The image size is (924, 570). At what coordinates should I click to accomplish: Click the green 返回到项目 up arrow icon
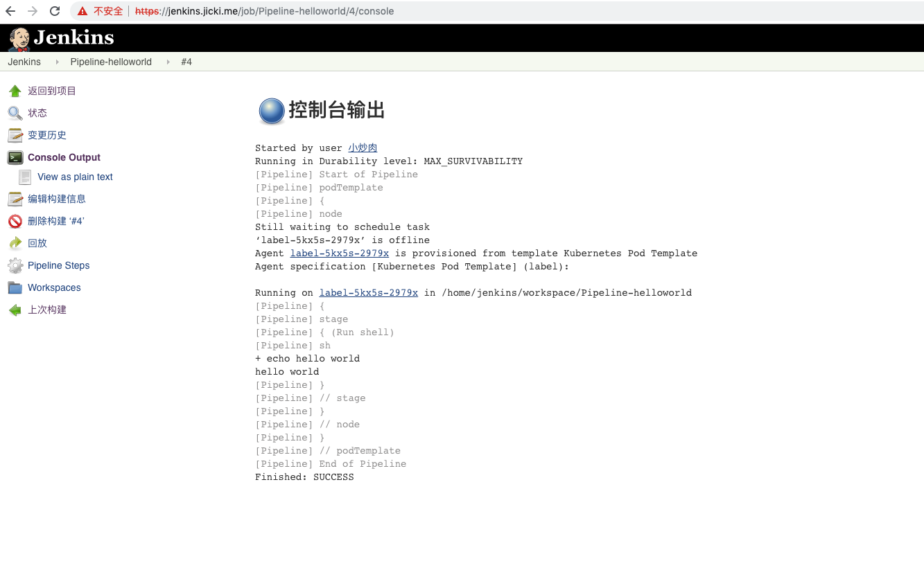coord(15,91)
